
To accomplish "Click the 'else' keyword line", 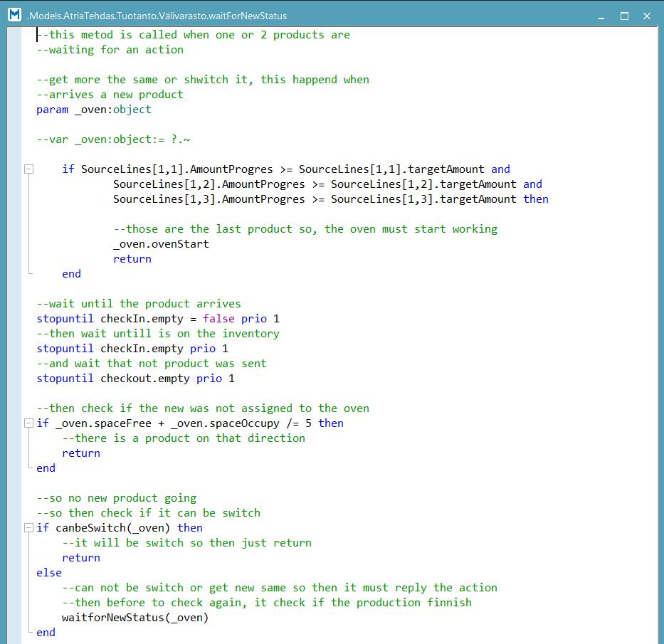I will (49, 572).
